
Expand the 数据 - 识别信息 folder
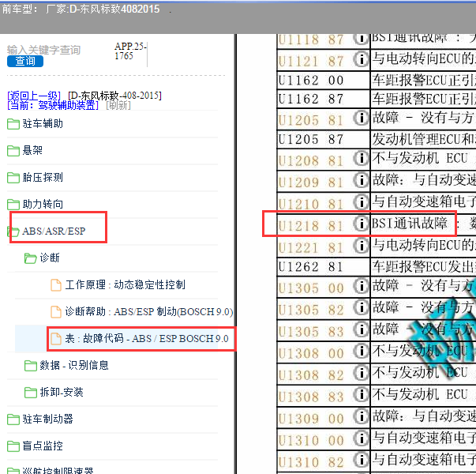pyautogui.click(x=30, y=365)
